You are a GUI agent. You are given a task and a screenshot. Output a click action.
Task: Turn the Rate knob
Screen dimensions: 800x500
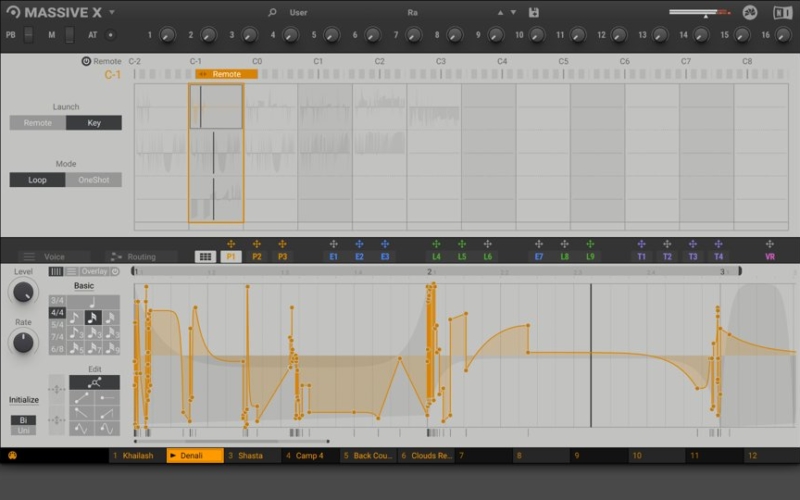click(23, 343)
